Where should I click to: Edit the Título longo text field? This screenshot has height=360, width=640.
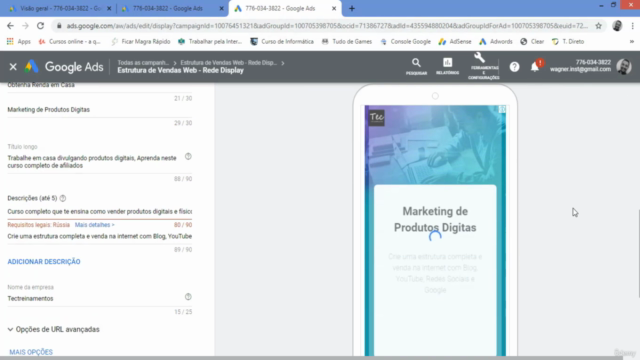(x=92, y=162)
